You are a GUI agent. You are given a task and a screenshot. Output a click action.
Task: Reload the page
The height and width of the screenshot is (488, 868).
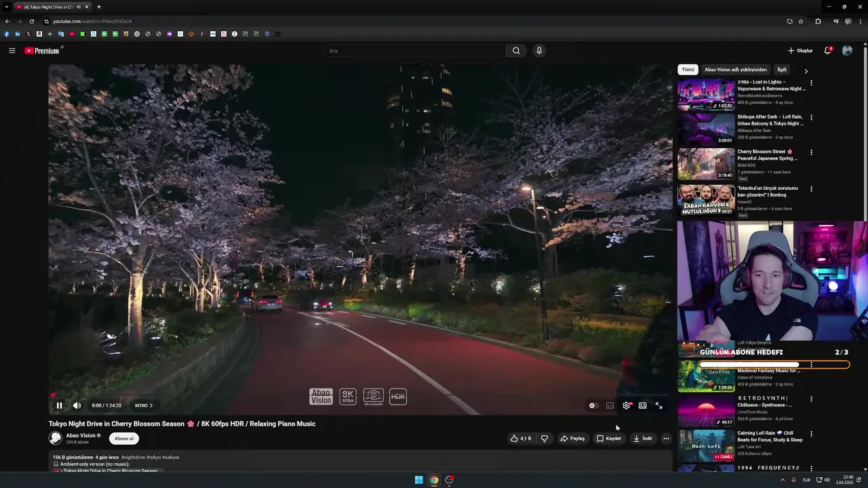(31, 22)
